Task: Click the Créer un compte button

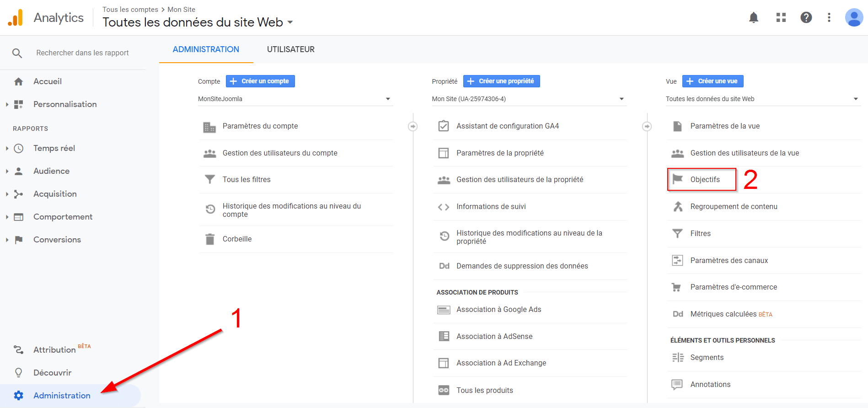Action: point(260,81)
